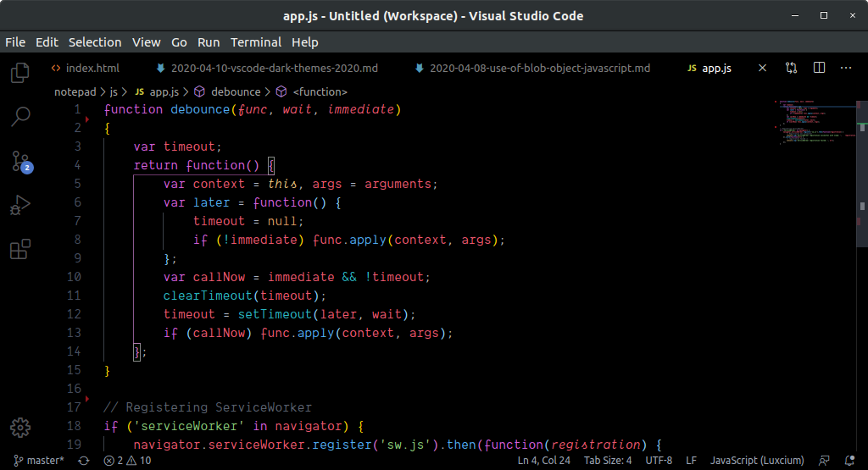Minimize the VS Code window
This screenshot has height=470, width=868.
[x=795, y=15]
